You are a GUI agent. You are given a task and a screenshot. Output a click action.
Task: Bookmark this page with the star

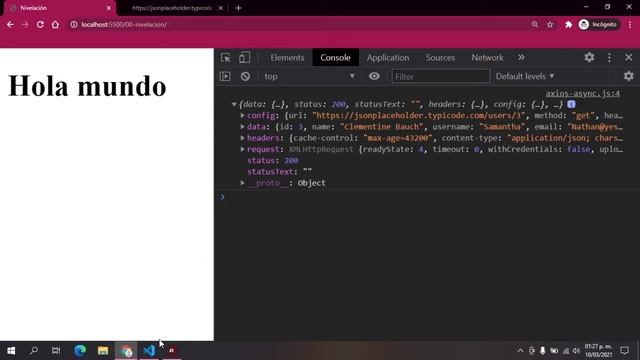point(550,24)
